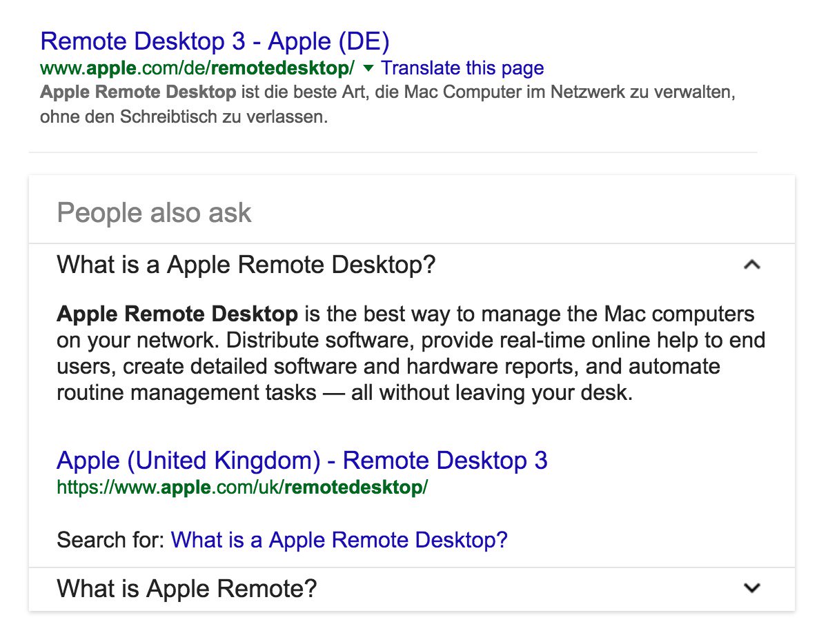Open "Apple (United Kingdom) - Remote Desktop 3"
The height and width of the screenshot is (644, 828).
point(303,460)
